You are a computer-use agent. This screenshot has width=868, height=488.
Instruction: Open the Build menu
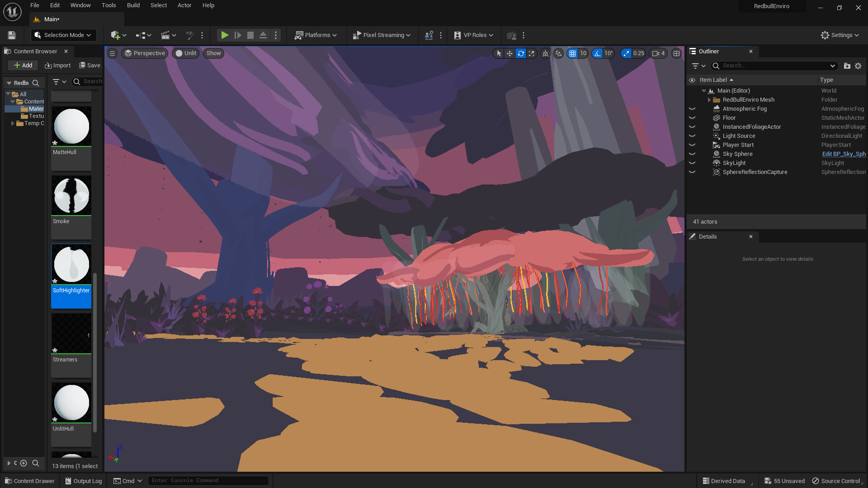coord(133,5)
